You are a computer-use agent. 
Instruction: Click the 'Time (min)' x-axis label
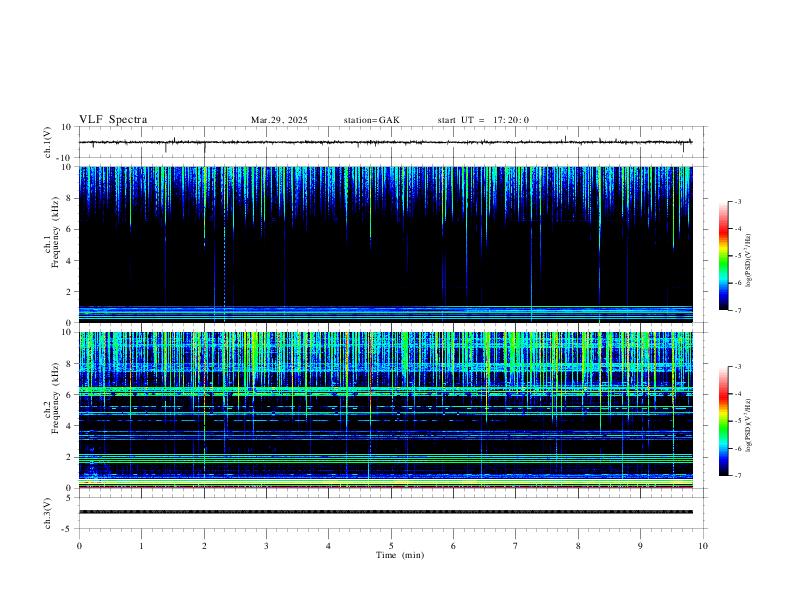click(x=400, y=555)
